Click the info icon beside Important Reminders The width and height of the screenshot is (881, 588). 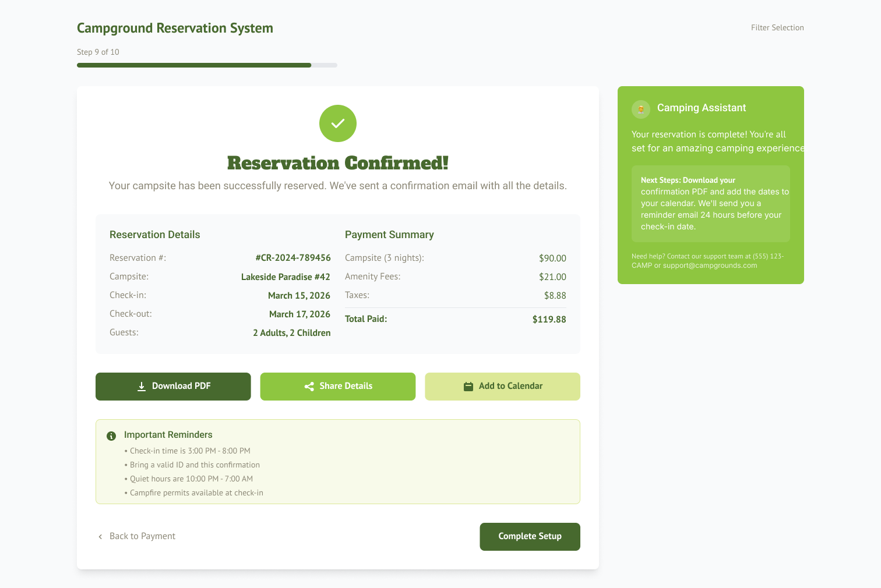point(111,435)
